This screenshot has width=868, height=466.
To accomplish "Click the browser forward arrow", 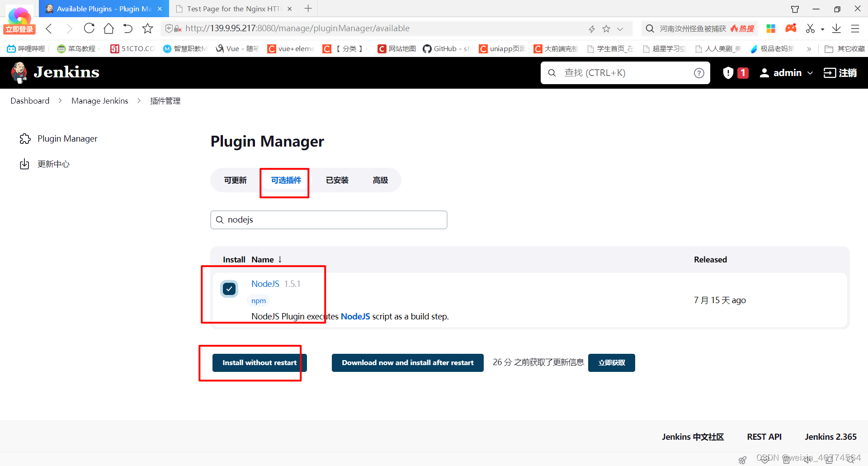I will [69, 29].
